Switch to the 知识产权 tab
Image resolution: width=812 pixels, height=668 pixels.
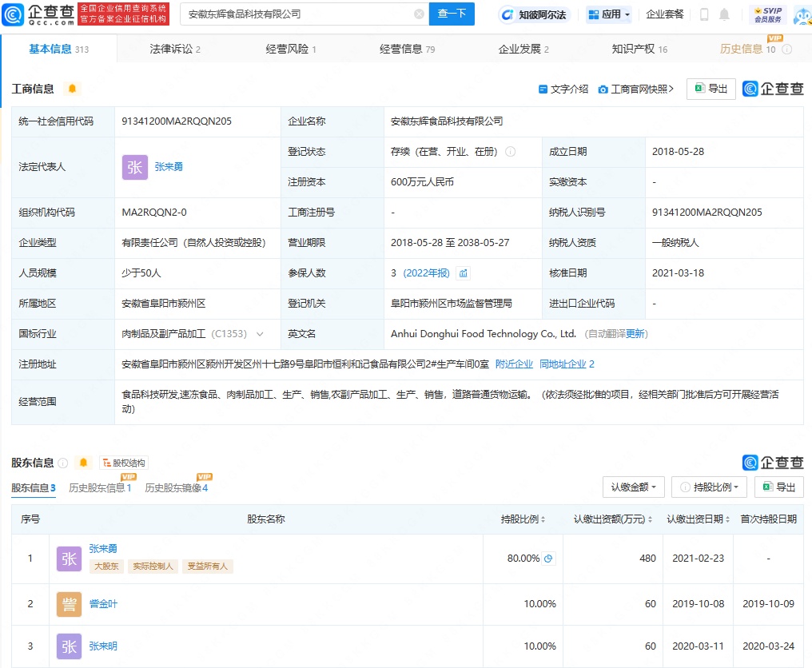click(x=639, y=49)
